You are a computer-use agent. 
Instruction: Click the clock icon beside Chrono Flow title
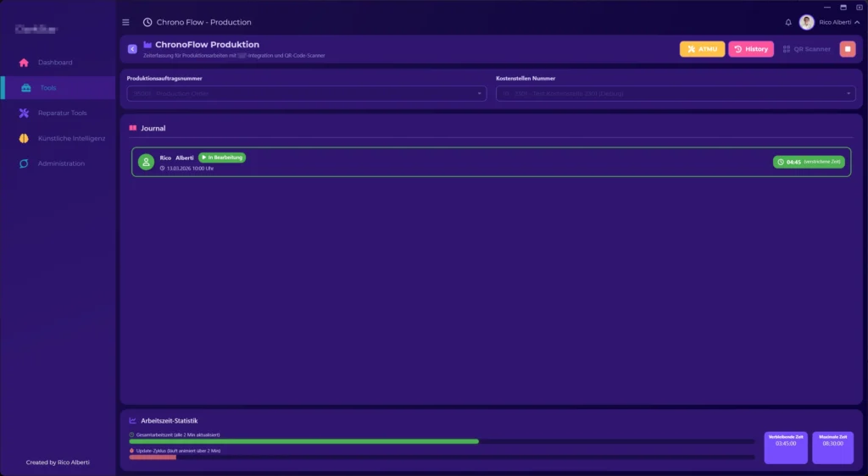(x=147, y=22)
